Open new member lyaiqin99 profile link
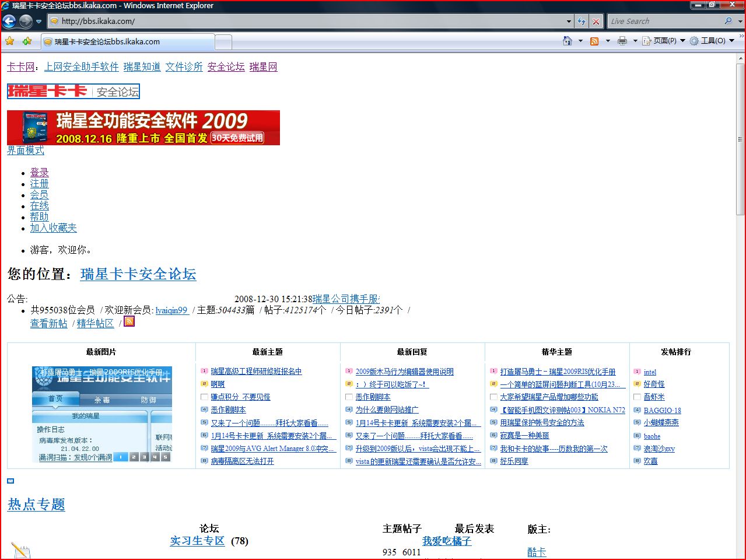The height and width of the screenshot is (560, 746). 171,310
